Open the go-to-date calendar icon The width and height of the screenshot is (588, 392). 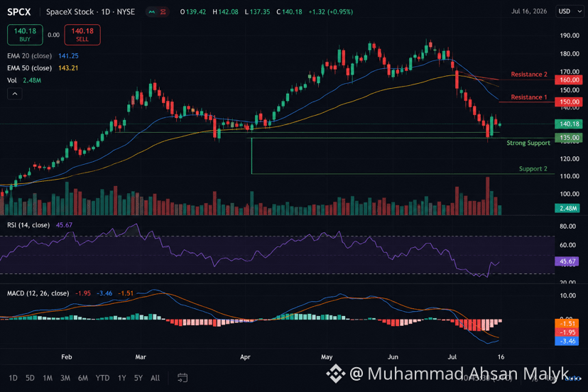point(183,378)
